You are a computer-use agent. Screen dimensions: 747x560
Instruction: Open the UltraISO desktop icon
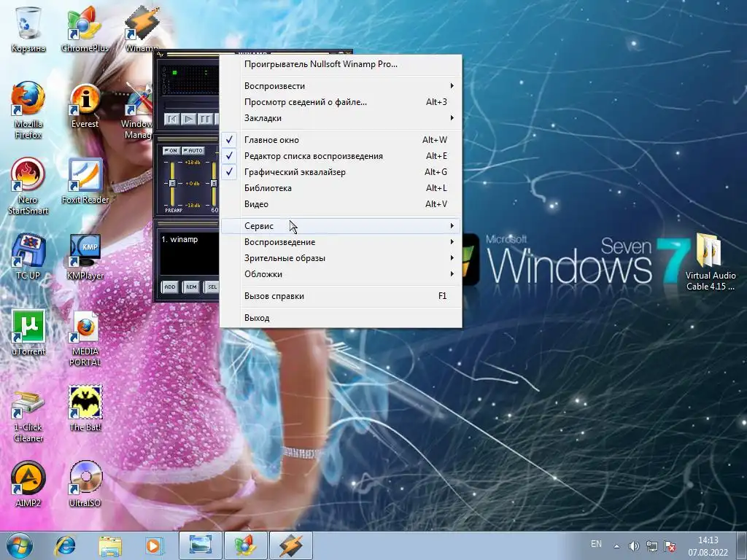pyautogui.click(x=85, y=484)
